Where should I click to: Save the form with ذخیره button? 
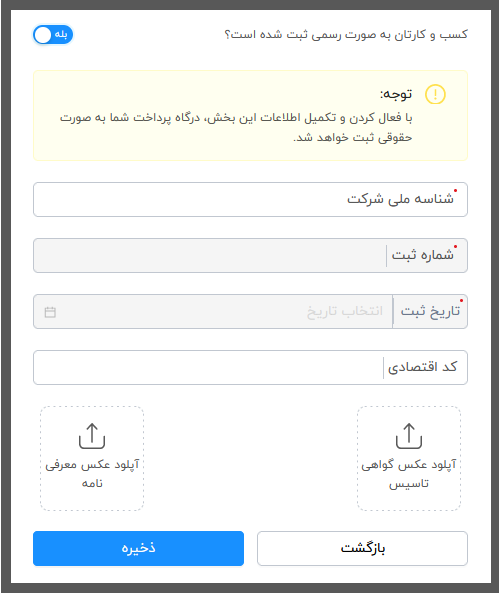[x=138, y=549]
